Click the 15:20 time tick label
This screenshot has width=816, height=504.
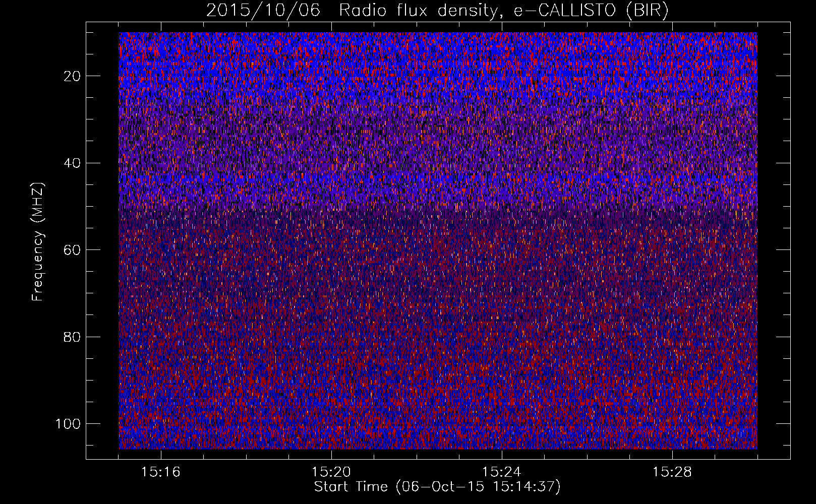point(331,472)
